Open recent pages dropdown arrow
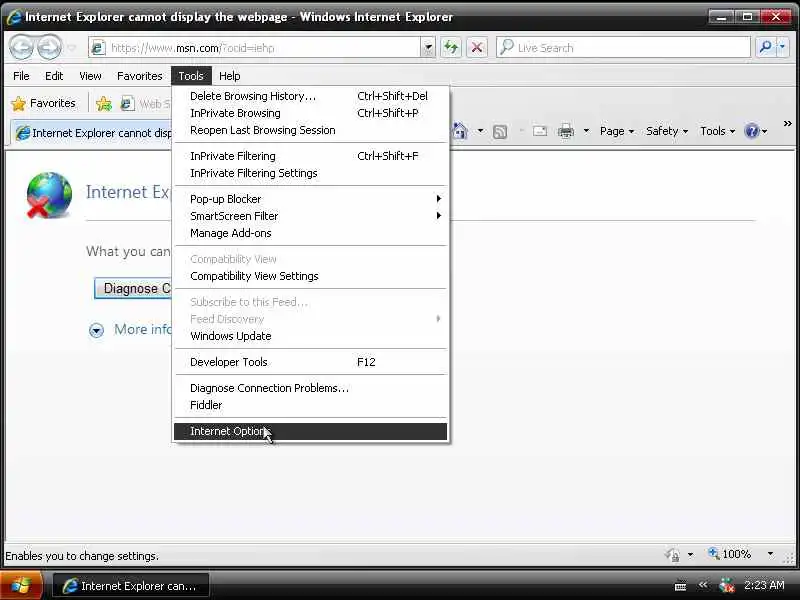Screen dimensions: 800x600 (x=72, y=48)
